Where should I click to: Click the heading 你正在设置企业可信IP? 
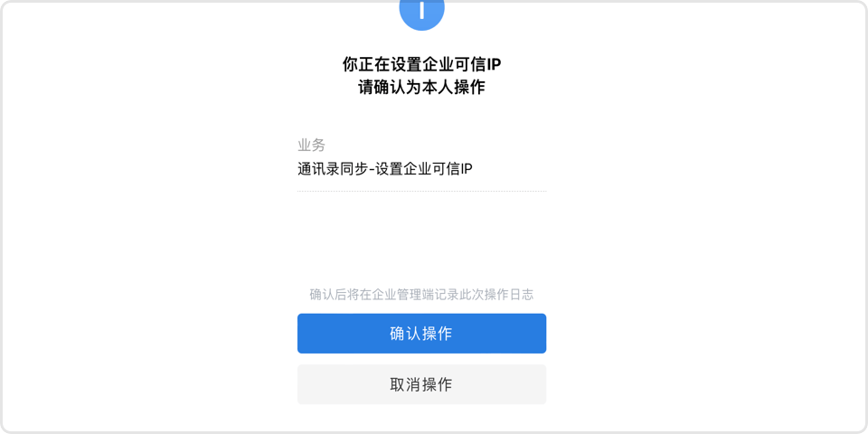[x=422, y=65]
